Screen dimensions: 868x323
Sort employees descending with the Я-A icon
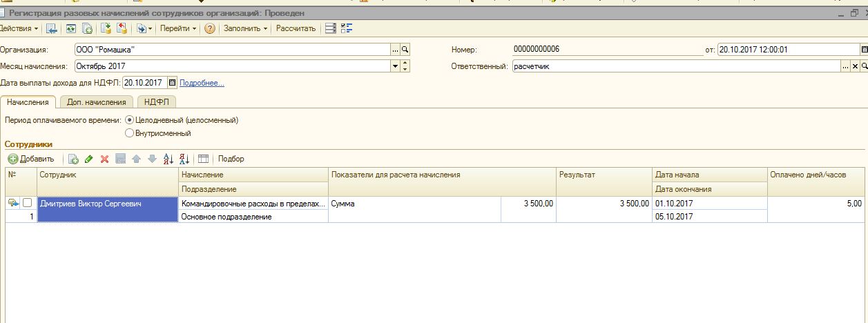pyautogui.click(x=184, y=159)
